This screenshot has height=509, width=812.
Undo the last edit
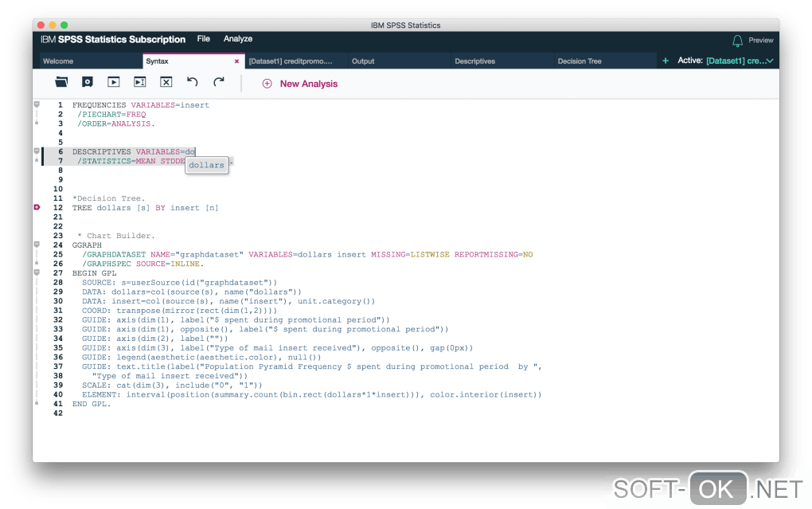pos(192,81)
